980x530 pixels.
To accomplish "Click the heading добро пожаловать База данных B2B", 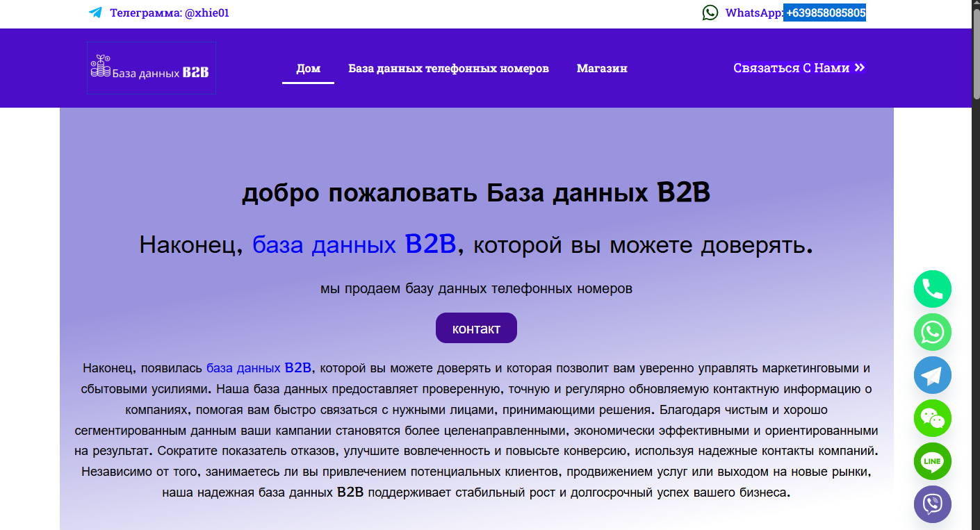I will tap(476, 192).
